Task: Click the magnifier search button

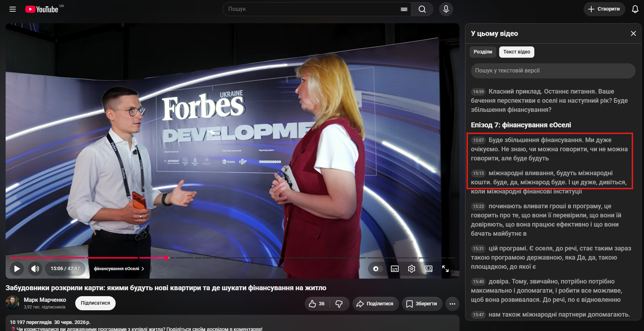Action: pyautogui.click(x=422, y=9)
